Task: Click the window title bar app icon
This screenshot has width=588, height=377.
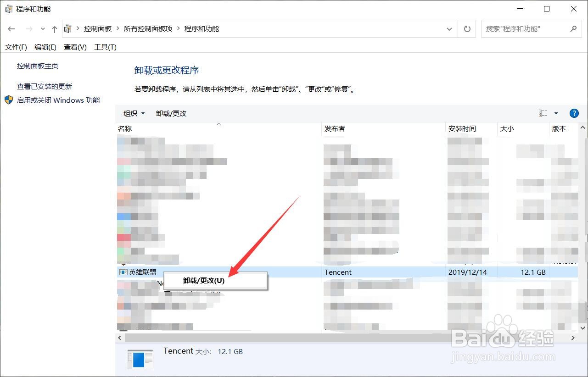Action: click(x=9, y=9)
